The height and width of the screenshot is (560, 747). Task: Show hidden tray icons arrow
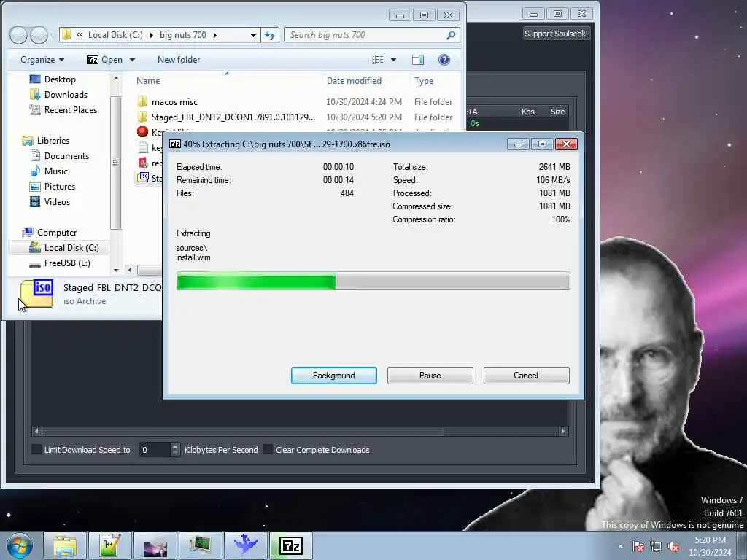coord(620,547)
